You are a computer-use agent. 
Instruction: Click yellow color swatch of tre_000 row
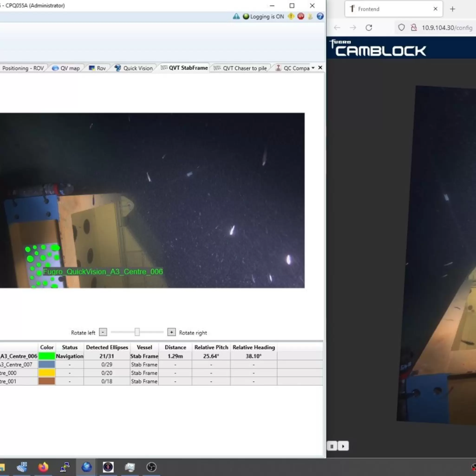[x=47, y=373]
